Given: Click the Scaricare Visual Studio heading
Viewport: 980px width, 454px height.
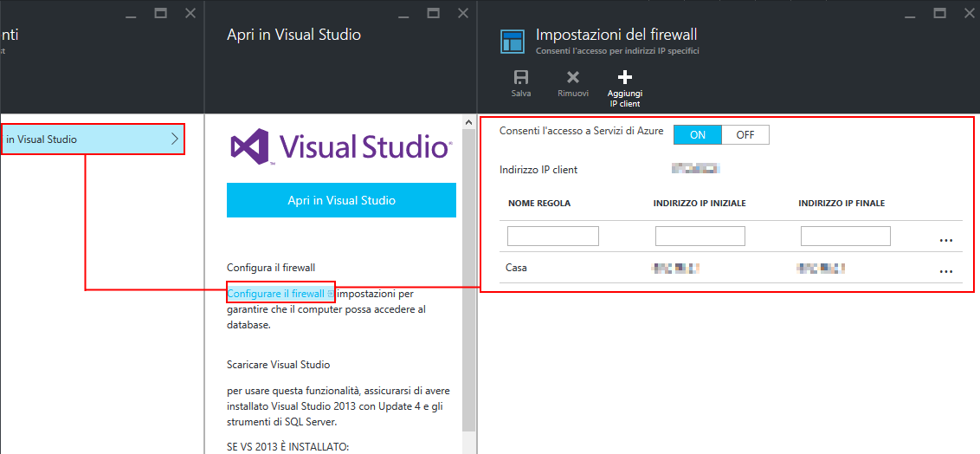Looking at the screenshot, I should pyautogui.click(x=278, y=364).
